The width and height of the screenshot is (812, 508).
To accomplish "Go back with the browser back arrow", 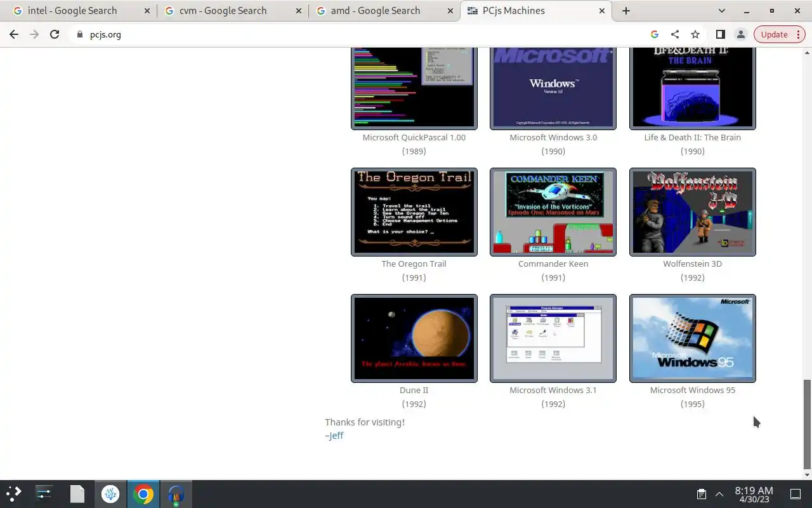I will click(x=14, y=34).
